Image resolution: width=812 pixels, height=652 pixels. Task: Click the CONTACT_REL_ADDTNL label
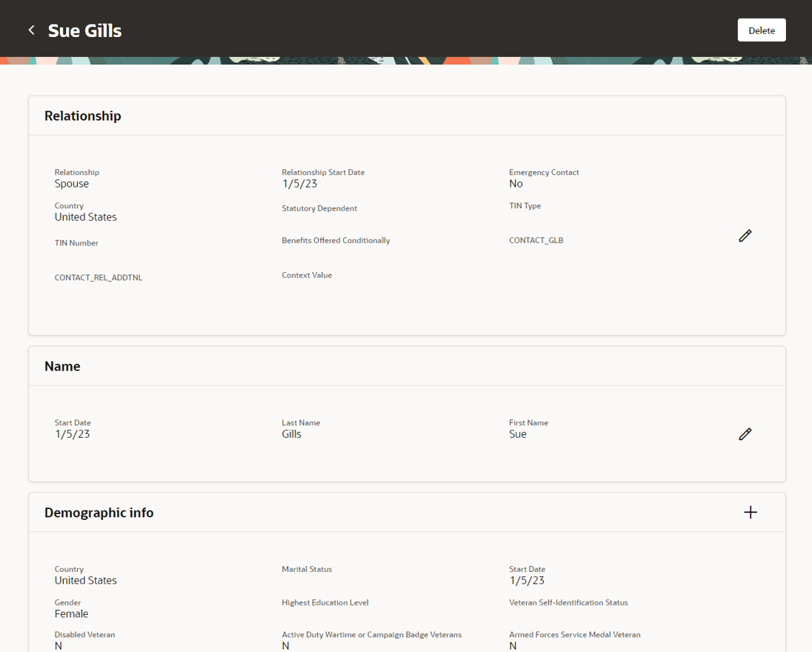(99, 278)
